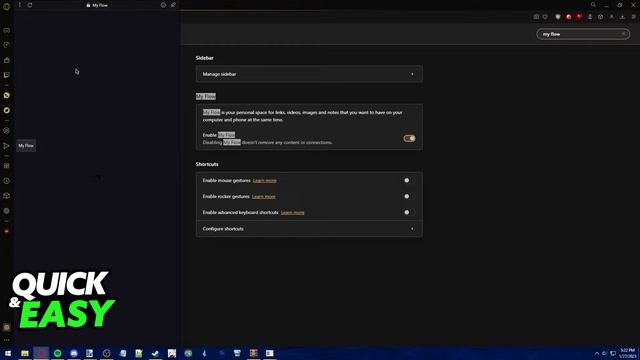Open the GX Control sidebar icon
640x360 pixels.
pyautogui.click(x=7, y=30)
